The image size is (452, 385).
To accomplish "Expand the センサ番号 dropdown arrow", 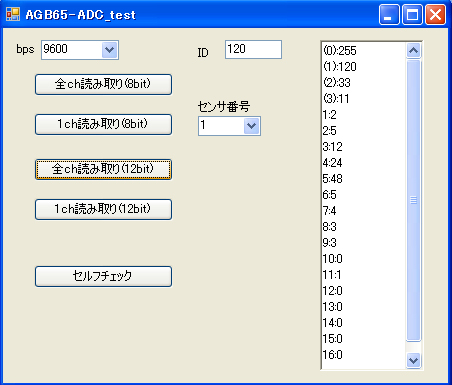I will click(252, 126).
